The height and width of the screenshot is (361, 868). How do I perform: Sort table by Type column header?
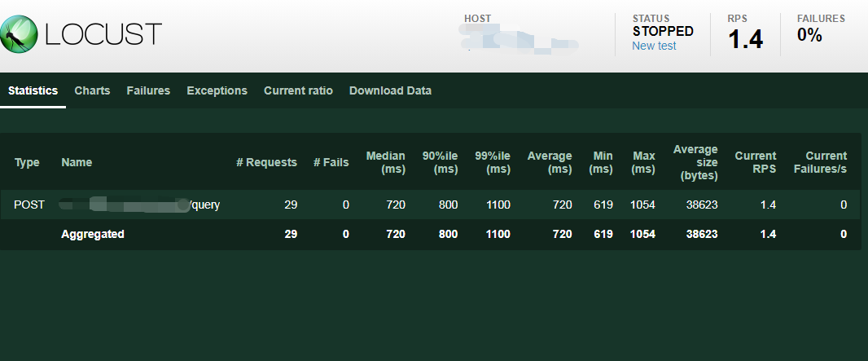click(x=27, y=162)
